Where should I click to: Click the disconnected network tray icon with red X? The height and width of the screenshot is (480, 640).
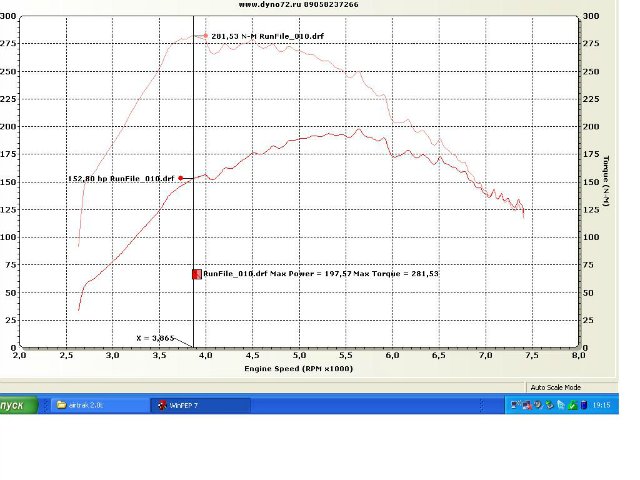click(x=527, y=405)
